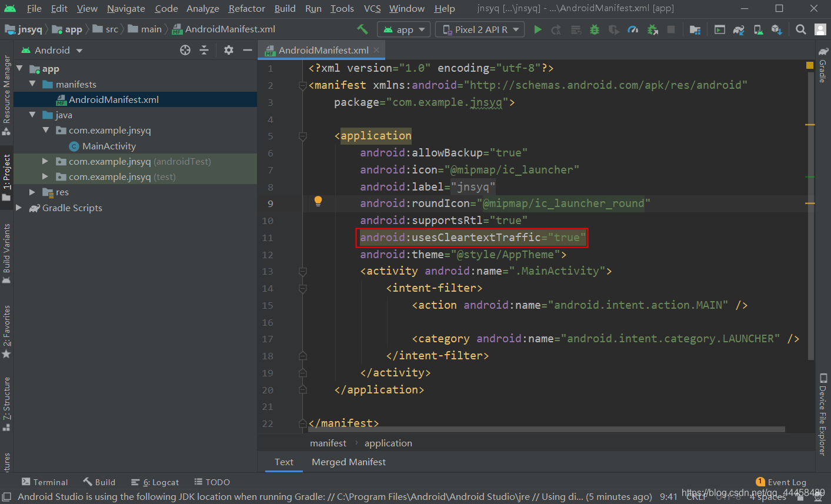Viewport: 831px width, 504px height.
Task: Toggle the Terminal tool window
Action: coord(45,482)
